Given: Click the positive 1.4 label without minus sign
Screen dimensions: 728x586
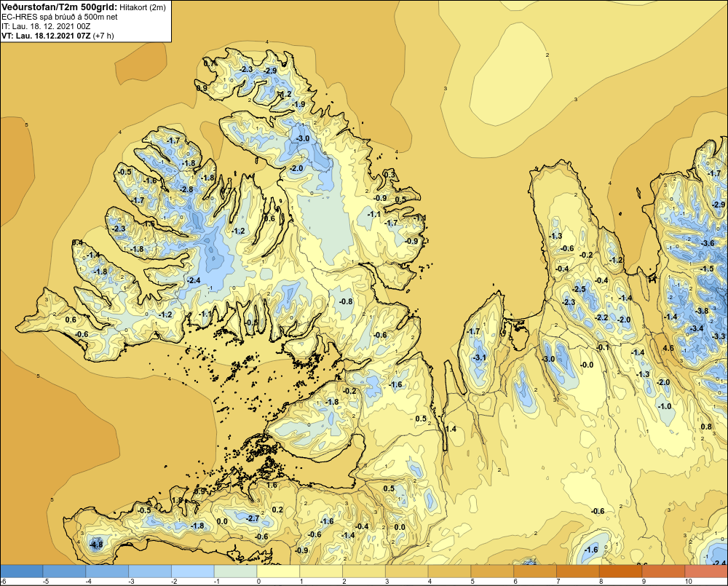Looking at the screenshot, I should 451,429.
